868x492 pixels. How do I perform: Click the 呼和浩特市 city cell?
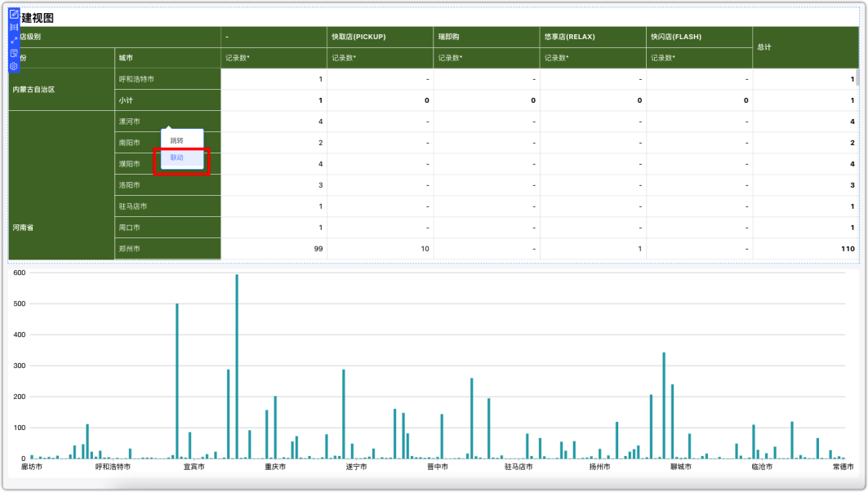coord(167,79)
